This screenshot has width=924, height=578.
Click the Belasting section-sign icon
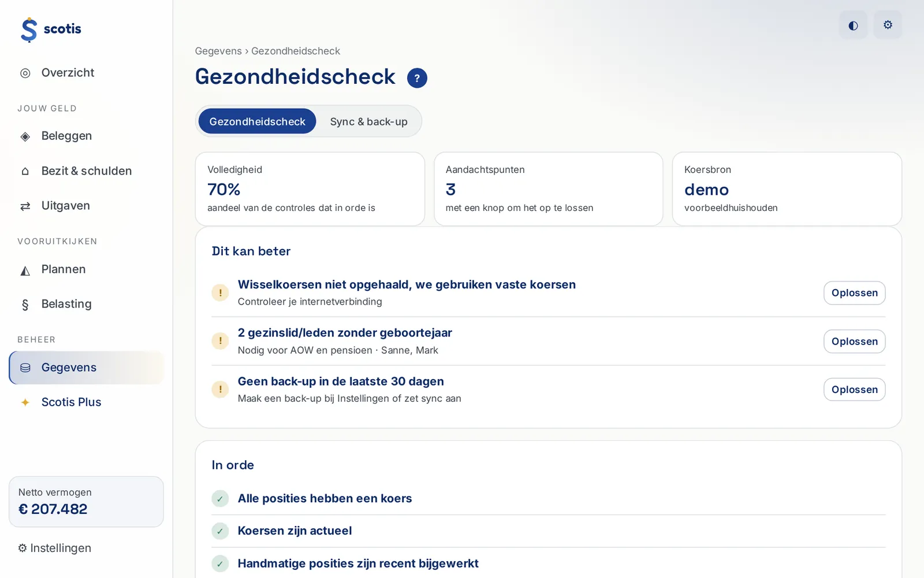[25, 305]
